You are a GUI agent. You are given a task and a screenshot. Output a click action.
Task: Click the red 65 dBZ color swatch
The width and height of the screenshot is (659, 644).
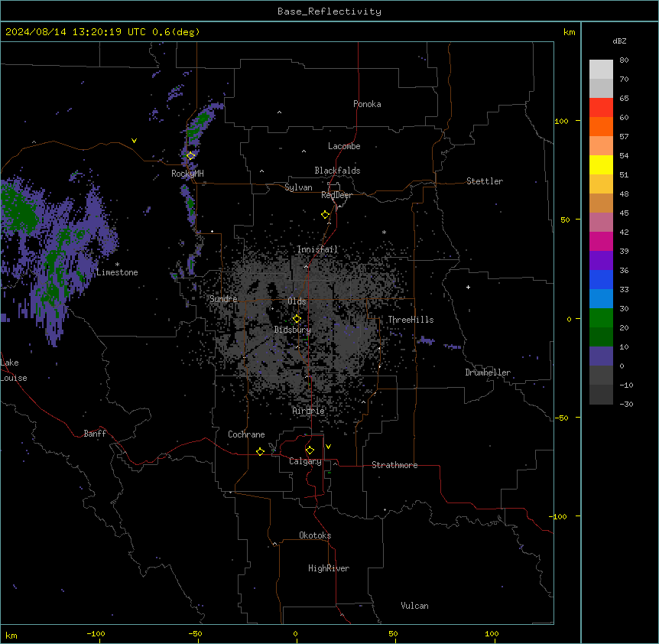[x=601, y=108]
